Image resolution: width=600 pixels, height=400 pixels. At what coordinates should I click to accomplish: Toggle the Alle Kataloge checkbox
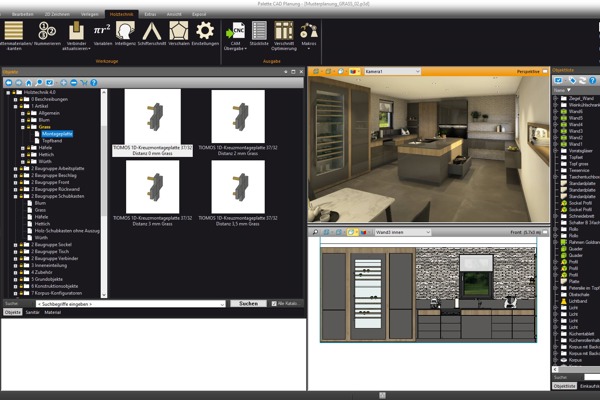(x=275, y=303)
